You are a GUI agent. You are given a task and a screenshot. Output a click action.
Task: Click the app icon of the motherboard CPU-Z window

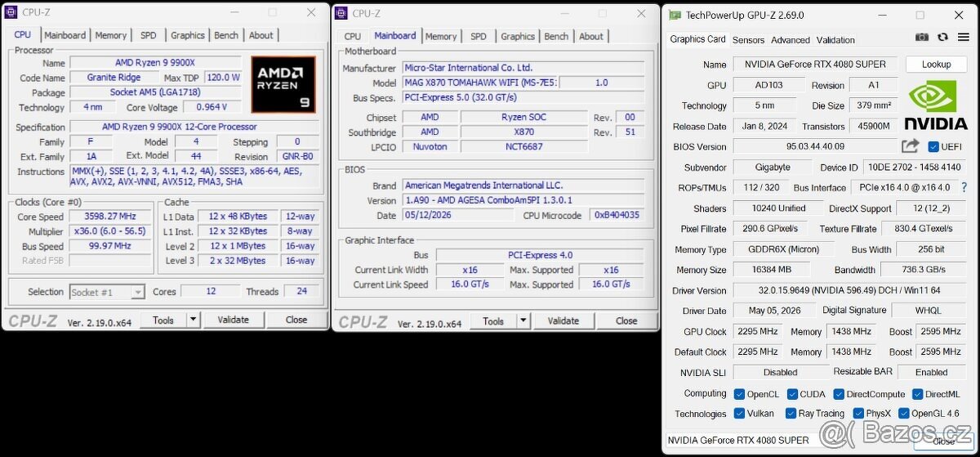point(341,13)
